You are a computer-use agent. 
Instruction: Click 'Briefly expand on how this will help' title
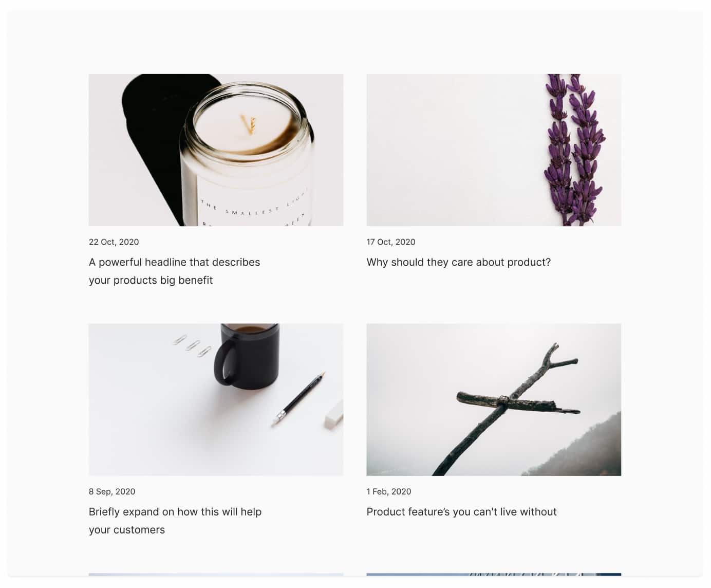point(175,512)
